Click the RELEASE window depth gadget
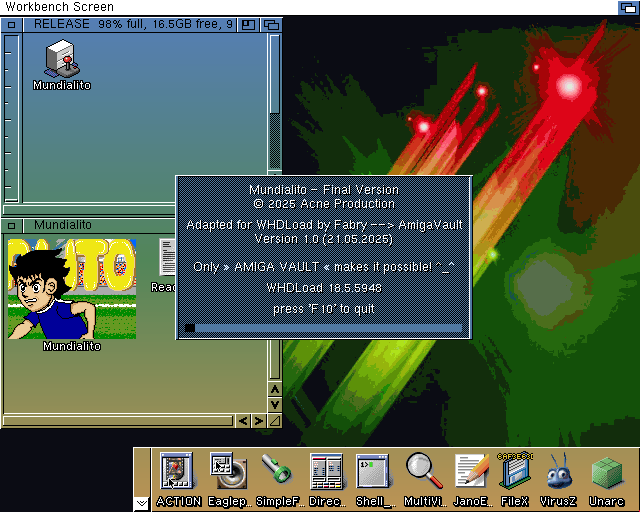640x512 pixels. click(271, 24)
